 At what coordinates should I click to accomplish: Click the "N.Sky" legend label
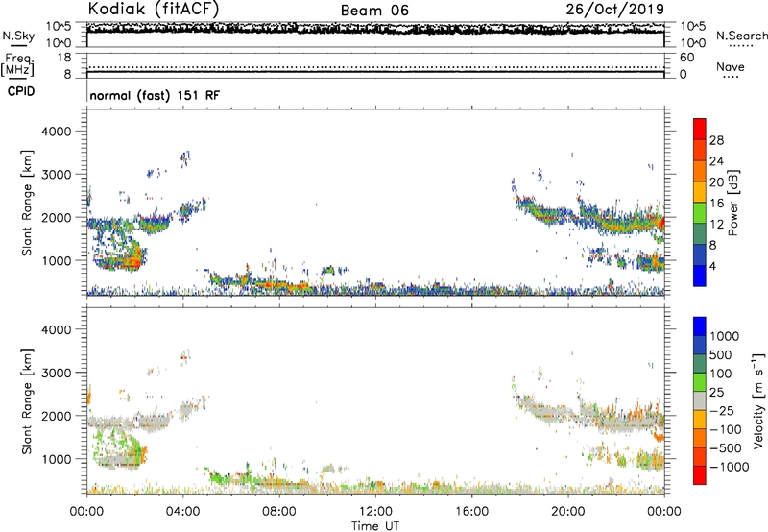pyautogui.click(x=18, y=36)
